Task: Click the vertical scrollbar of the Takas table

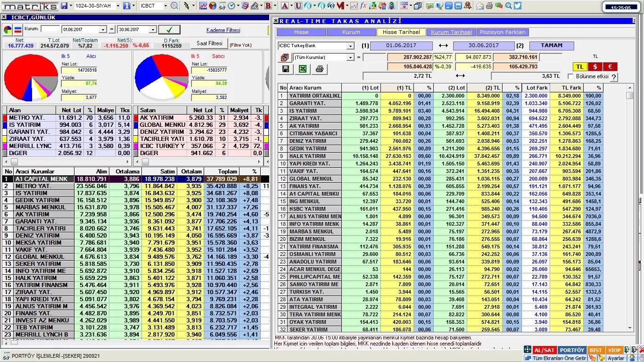Action: 630,207
